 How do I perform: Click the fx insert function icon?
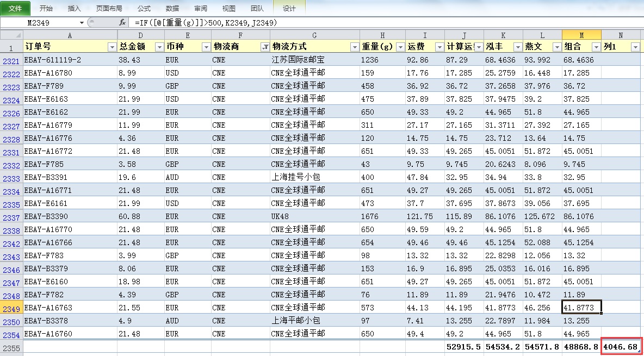[122, 23]
